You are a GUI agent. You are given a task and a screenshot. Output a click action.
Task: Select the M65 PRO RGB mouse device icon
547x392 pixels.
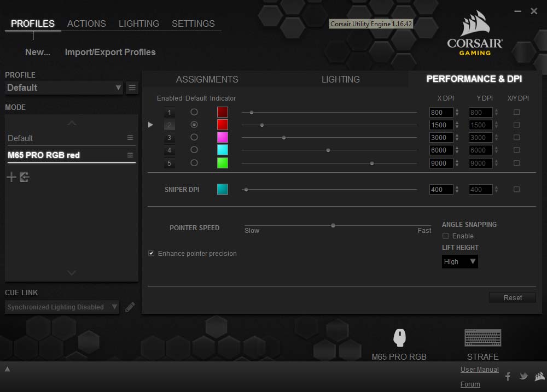pyautogui.click(x=399, y=337)
